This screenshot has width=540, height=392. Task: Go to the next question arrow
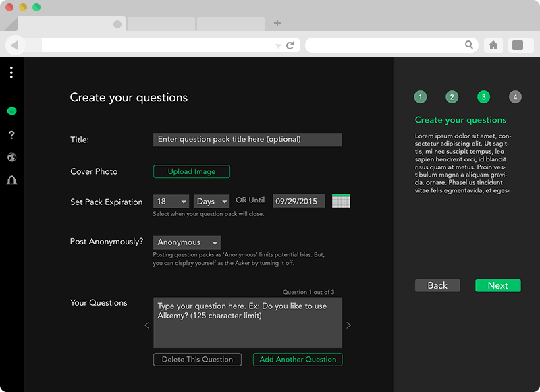(x=348, y=325)
